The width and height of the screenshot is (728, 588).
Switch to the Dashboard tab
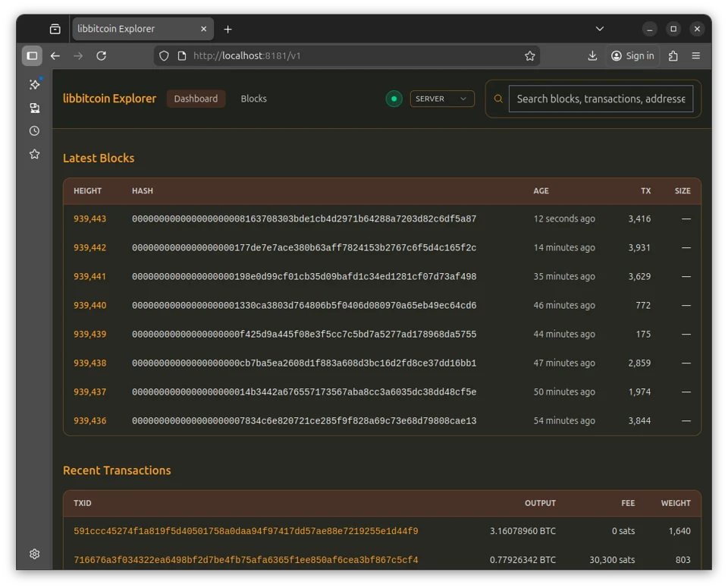pos(196,99)
